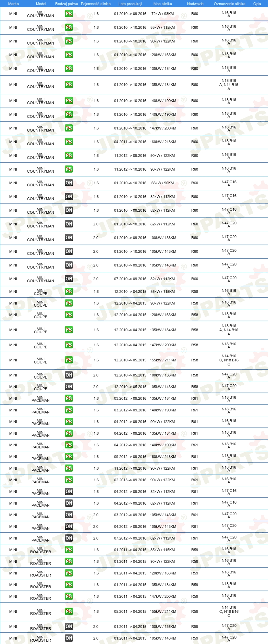Select the Pojemność silnika column header
268x644 pixels.
click(x=96, y=4)
